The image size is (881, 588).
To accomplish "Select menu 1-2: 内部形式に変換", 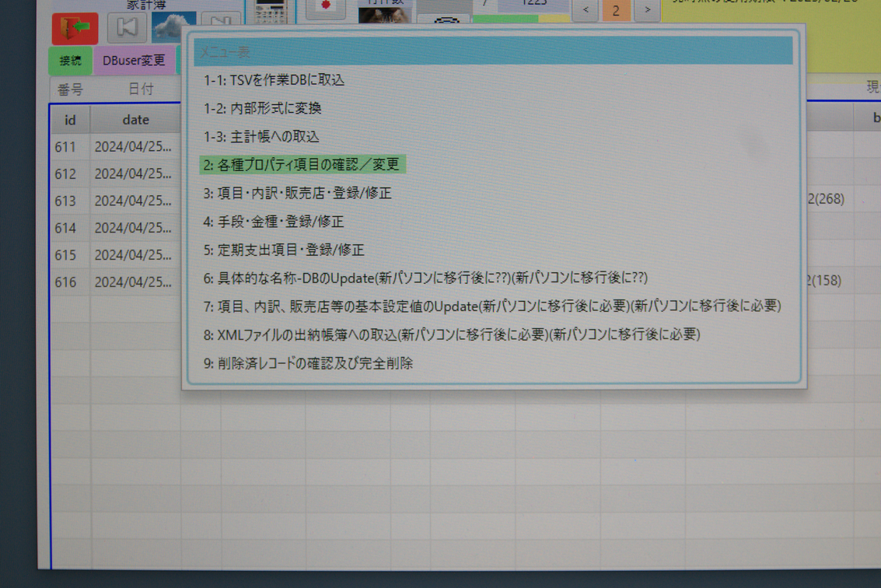I will pyautogui.click(x=262, y=108).
